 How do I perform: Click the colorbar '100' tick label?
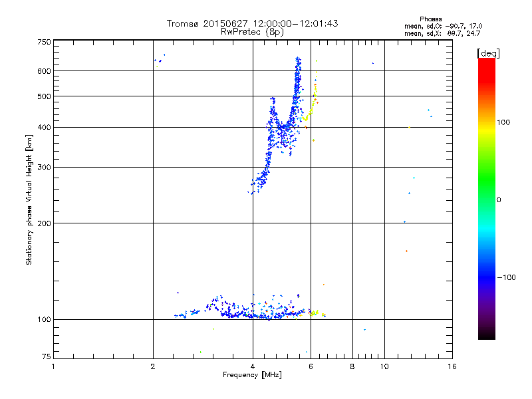pyautogui.click(x=503, y=122)
